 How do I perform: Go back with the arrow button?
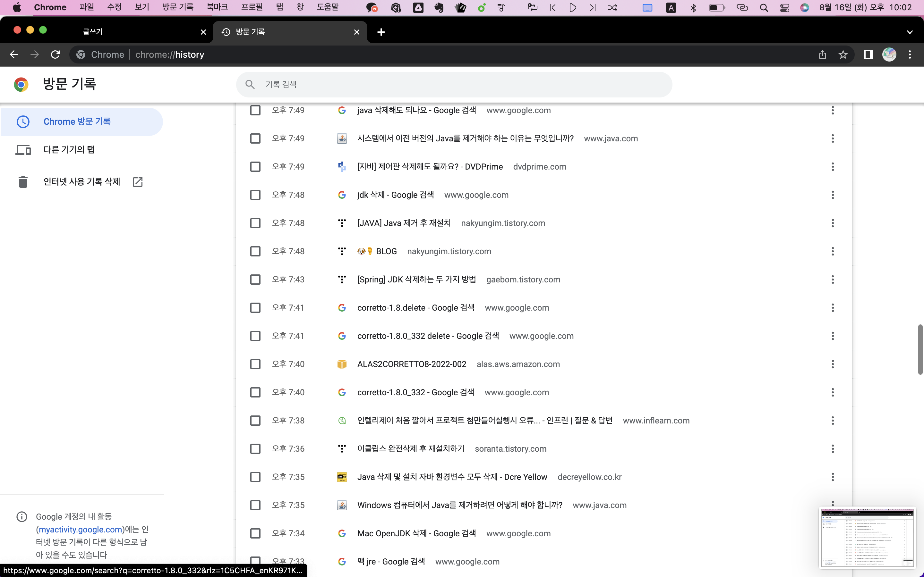click(14, 54)
